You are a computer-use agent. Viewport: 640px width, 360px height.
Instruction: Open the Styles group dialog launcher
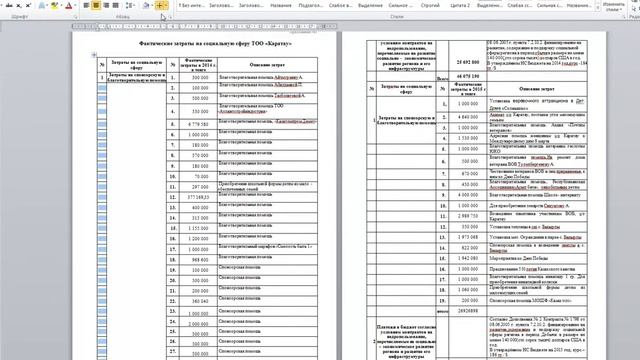(x=624, y=17)
